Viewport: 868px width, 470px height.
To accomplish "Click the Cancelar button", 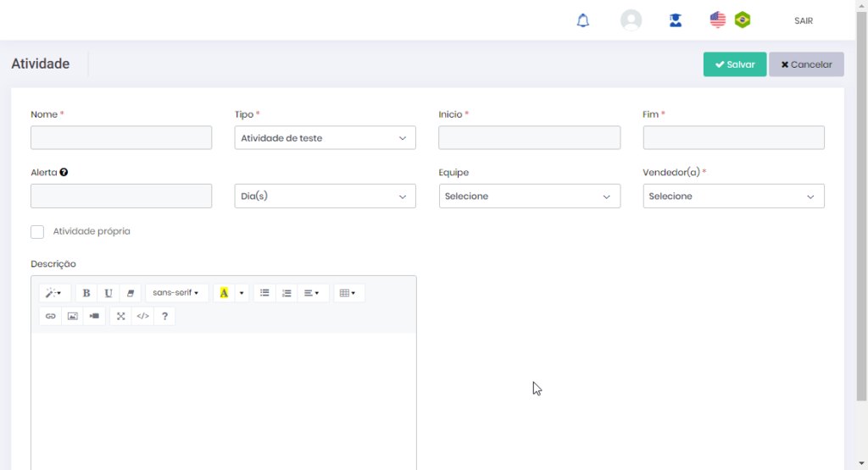I will (x=806, y=64).
